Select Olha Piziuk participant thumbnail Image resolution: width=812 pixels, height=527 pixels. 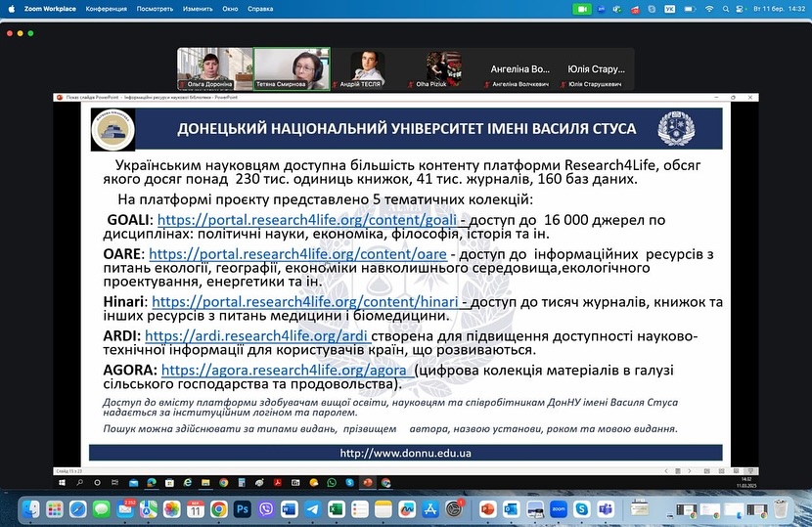pos(444,68)
